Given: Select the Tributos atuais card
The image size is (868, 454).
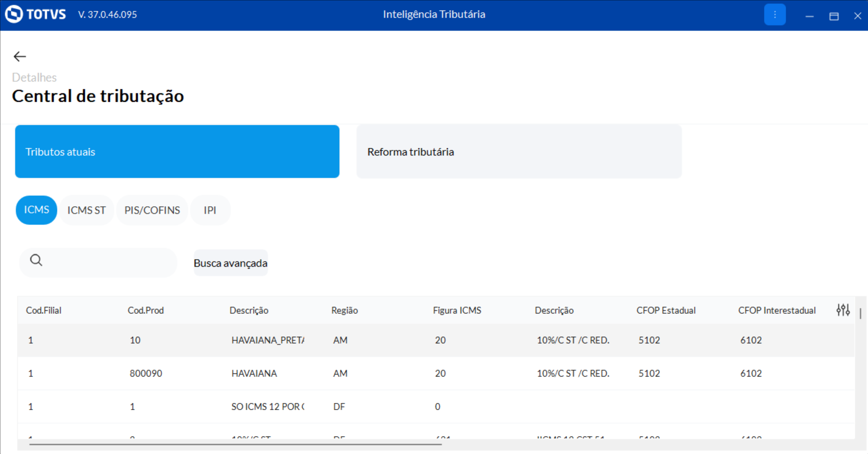Looking at the screenshot, I should 177,151.
